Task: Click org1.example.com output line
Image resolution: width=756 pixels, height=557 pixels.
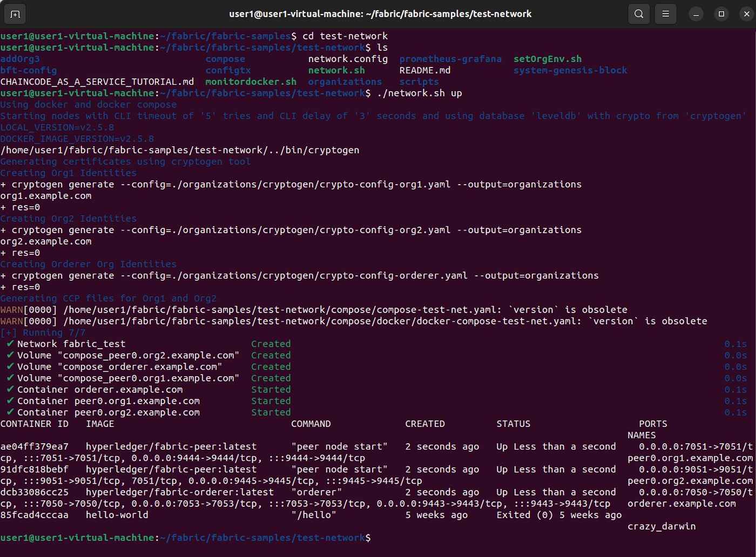Action: (x=46, y=196)
